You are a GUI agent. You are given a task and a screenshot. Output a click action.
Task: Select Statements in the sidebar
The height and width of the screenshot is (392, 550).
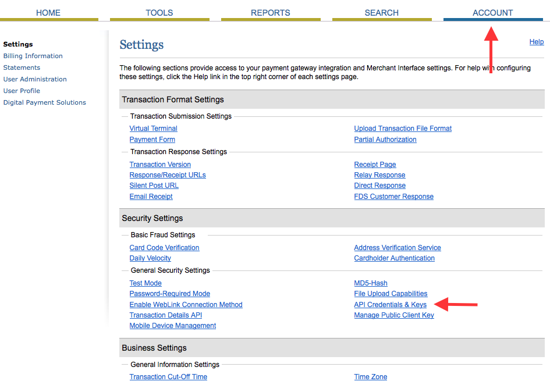(x=22, y=67)
